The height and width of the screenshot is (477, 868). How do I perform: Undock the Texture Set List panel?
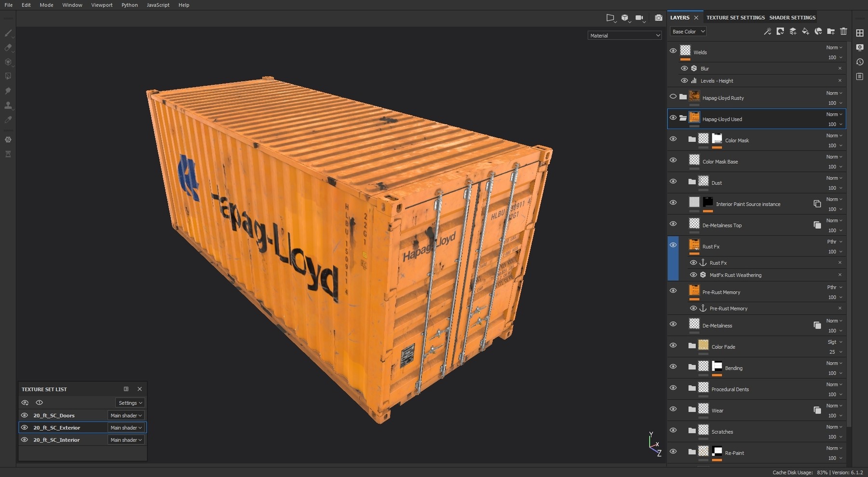pos(126,389)
